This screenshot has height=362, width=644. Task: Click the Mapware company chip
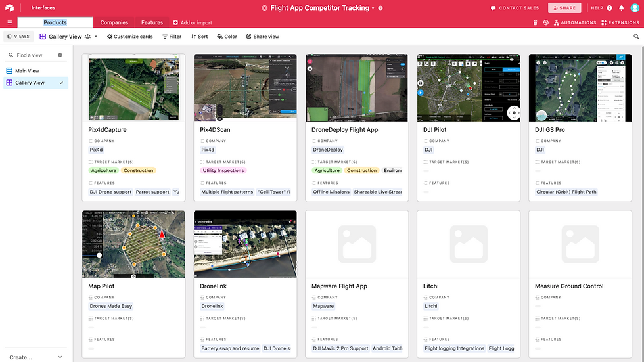(323, 306)
